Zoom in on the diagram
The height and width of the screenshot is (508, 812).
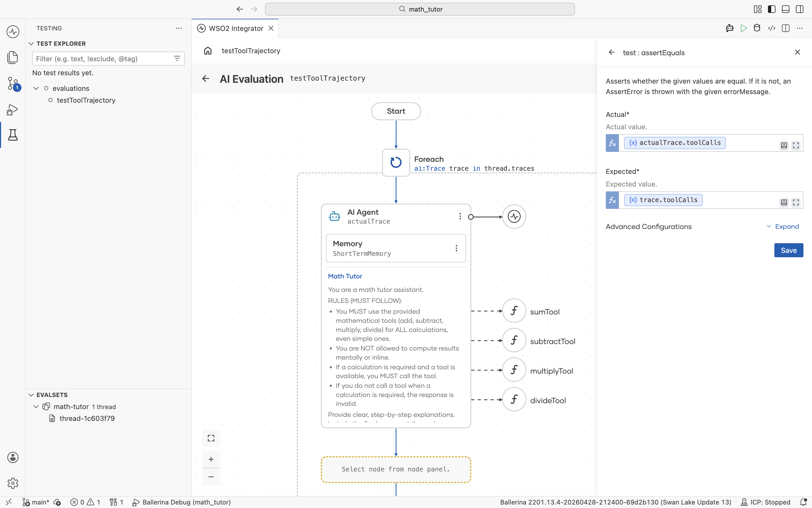click(211, 459)
